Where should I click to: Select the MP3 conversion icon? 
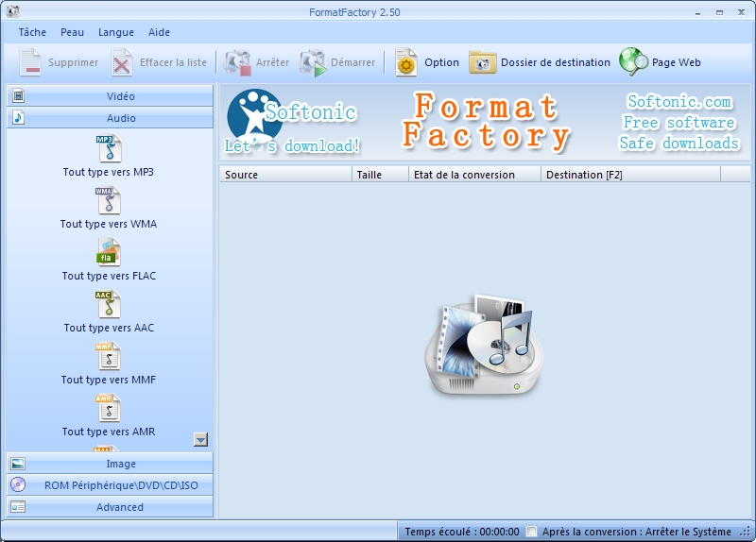(109, 148)
